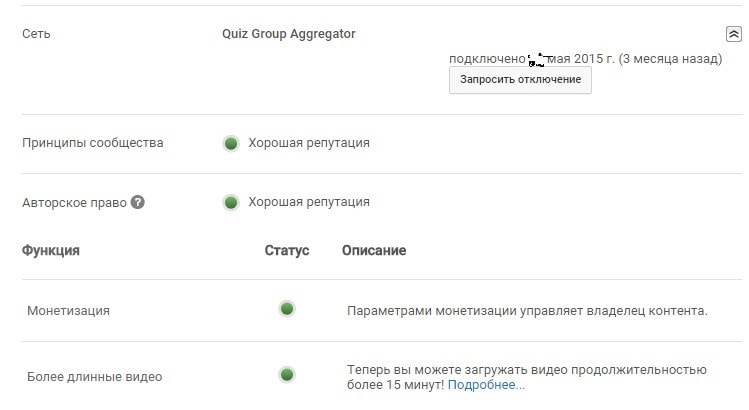Image resolution: width=749 pixels, height=410 pixels.
Task: Click Хорошая репутация next to Принципы сообщества
Action: pyautogui.click(x=309, y=143)
